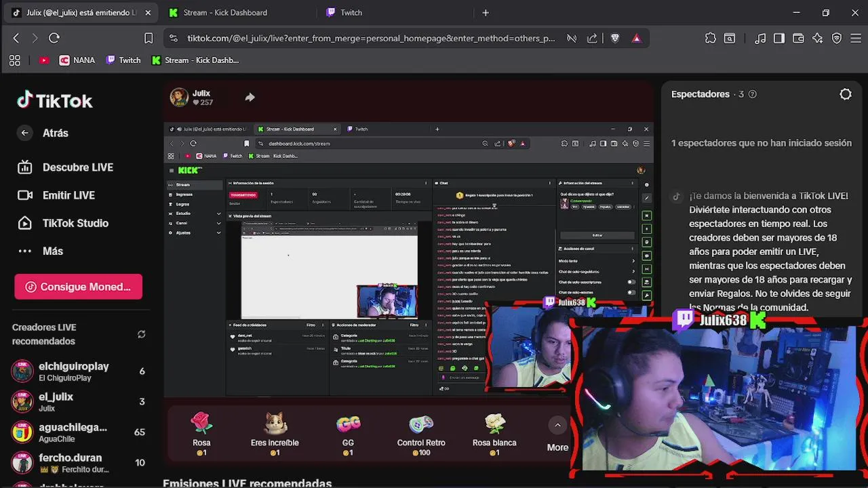Open the spectators panel settings icon
Screen dimensions: 868x488
(846, 94)
